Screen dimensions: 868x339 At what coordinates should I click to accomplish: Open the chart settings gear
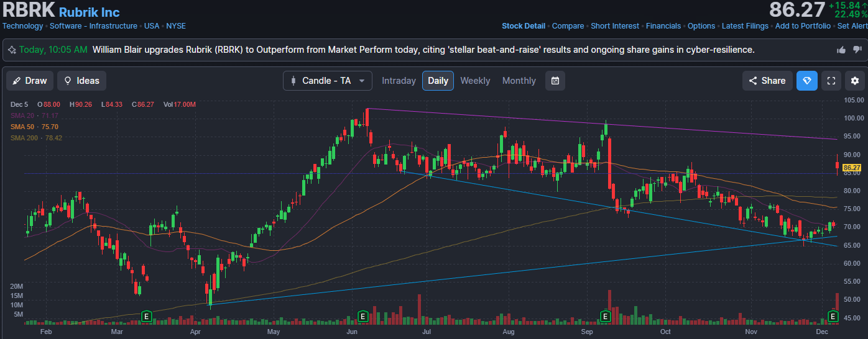point(855,81)
